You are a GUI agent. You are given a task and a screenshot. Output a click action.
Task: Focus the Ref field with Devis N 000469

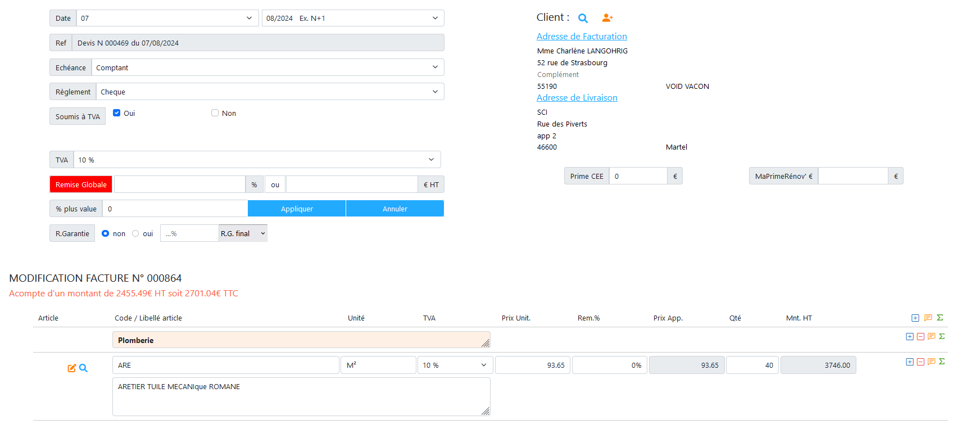(x=258, y=43)
